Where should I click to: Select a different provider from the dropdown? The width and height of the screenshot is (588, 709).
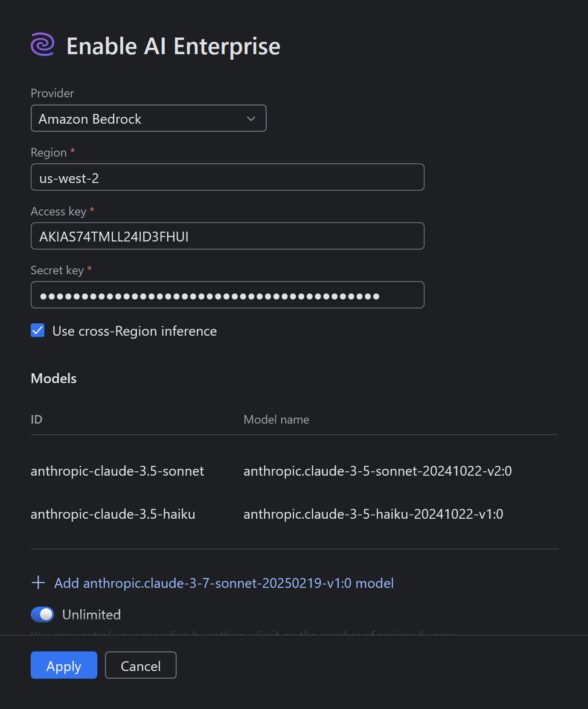tap(148, 118)
